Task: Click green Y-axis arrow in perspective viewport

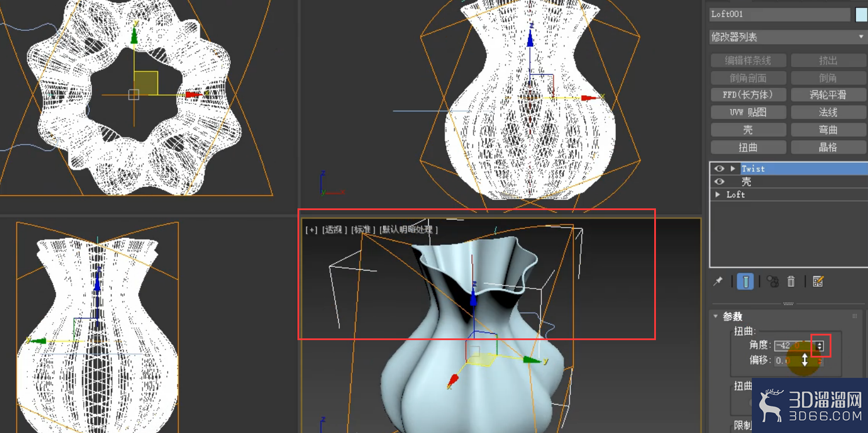Action: (532, 360)
